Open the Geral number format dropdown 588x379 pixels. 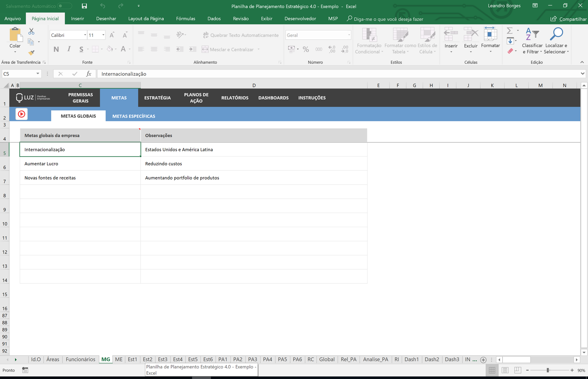click(x=349, y=35)
